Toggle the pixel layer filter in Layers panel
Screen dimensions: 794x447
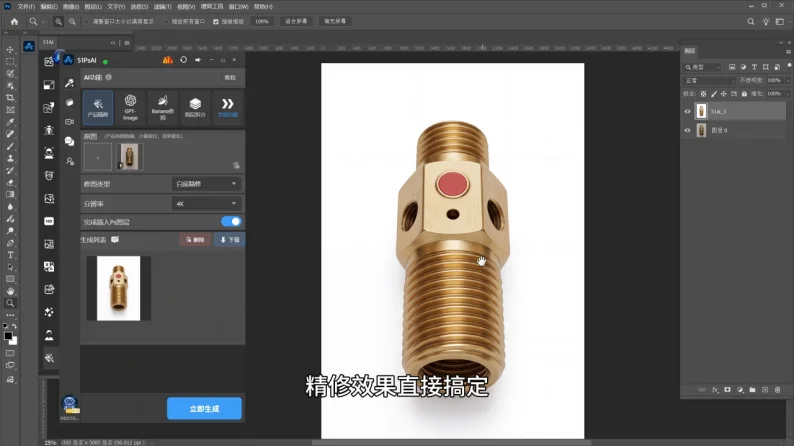(x=732, y=67)
